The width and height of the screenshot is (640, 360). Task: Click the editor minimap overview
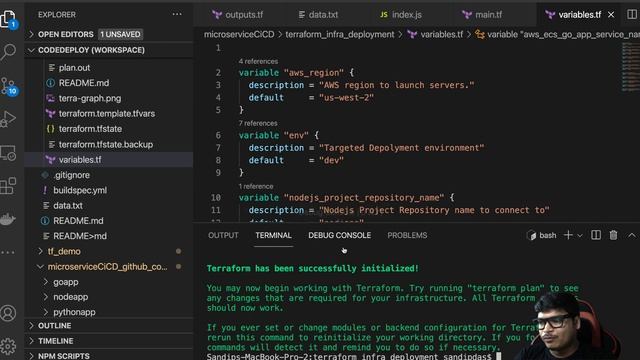tap(630, 67)
